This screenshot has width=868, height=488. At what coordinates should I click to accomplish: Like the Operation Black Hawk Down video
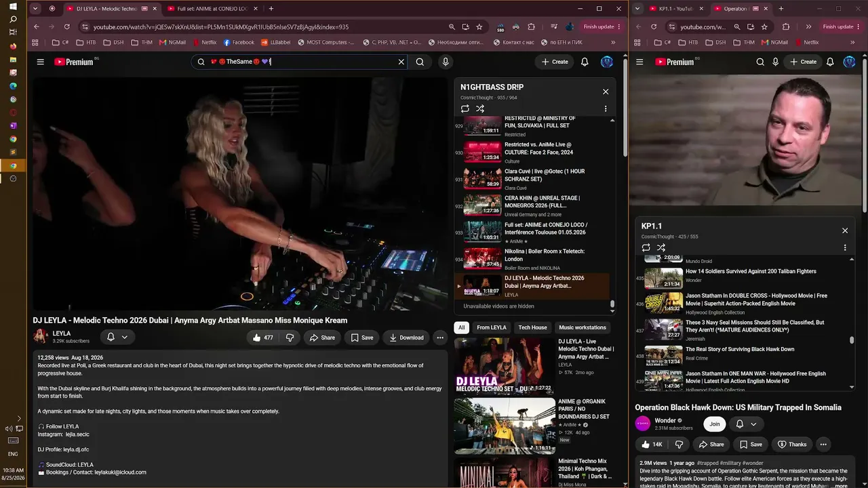tap(651, 445)
